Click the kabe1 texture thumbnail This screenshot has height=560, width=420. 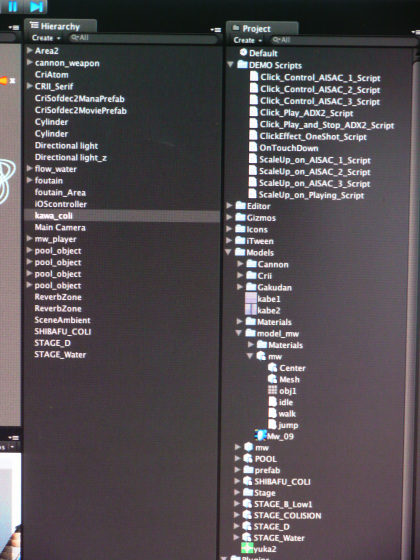click(x=251, y=298)
